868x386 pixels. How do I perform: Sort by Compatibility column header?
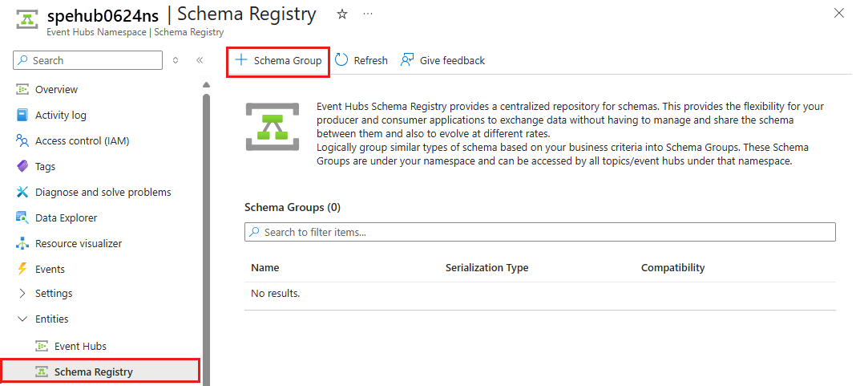(x=672, y=268)
